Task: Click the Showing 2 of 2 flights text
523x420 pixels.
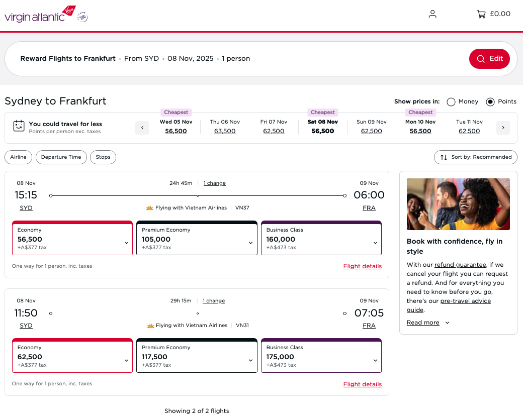Action: tap(197, 411)
